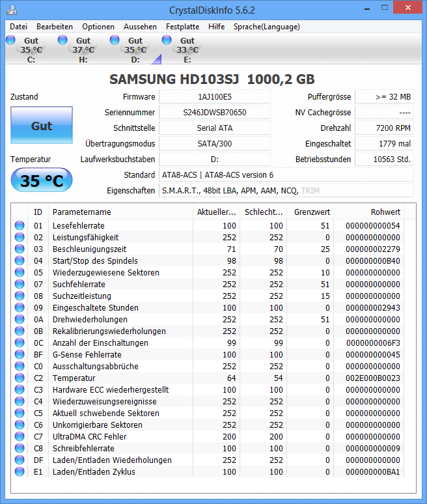Open the Datei menu
This screenshot has width=427, height=504.
tap(18, 27)
